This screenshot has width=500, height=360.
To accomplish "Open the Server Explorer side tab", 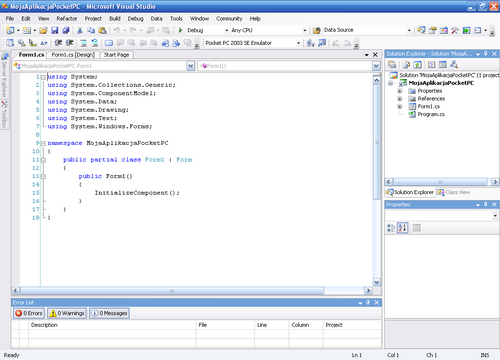I will (4, 75).
